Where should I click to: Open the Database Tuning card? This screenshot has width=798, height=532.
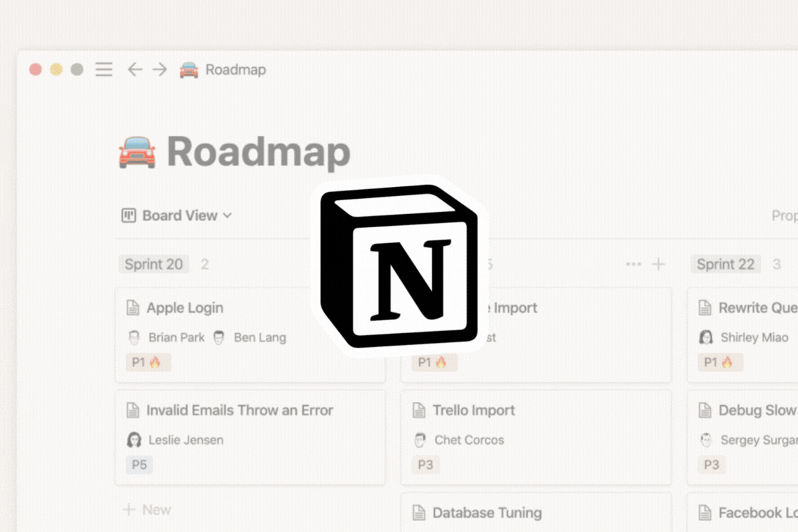(536, 513)
